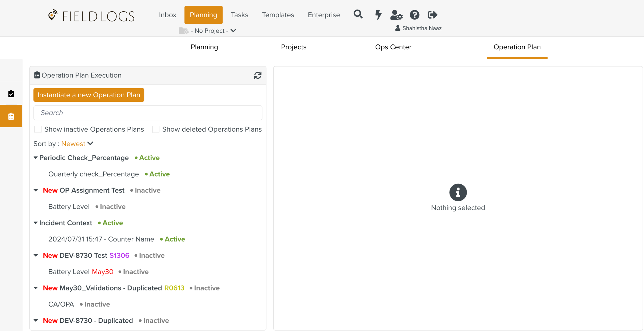The width and height of the screenshot is (644, 331).
Task: Open the user settings gear icon
Action: point(396,15)
